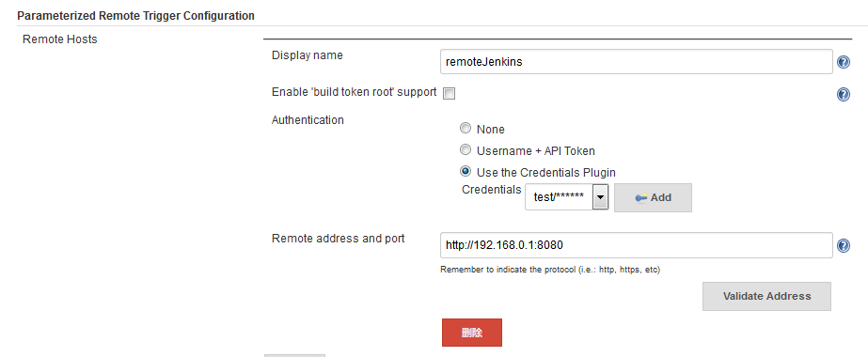868x357 pixels.
Task: Click the Remote address and port label
Action: click(x=339, y=239)
